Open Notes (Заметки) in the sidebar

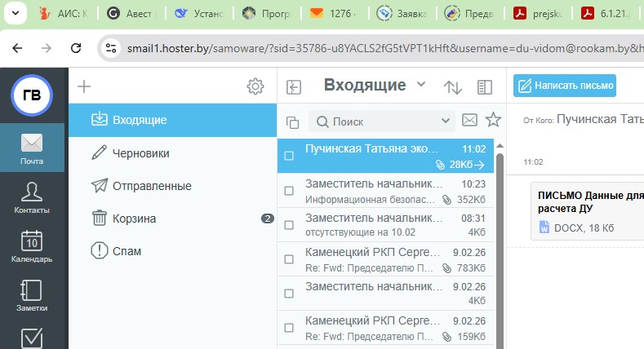pos(32,296)
